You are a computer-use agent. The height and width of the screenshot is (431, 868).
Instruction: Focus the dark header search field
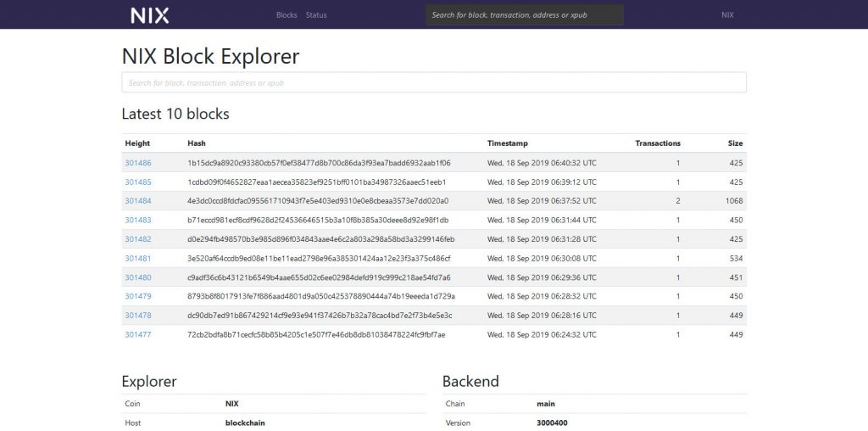[525, 15]
